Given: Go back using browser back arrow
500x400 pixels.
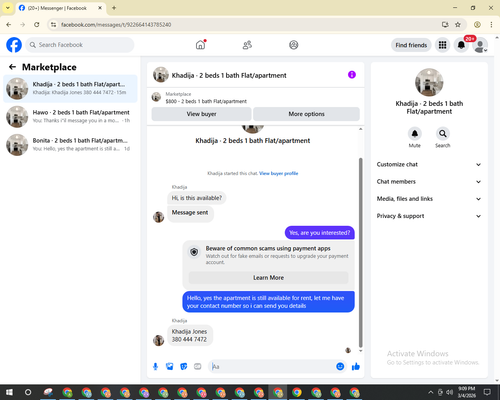Looking at the screenshot, I should (x=9, y=25).
